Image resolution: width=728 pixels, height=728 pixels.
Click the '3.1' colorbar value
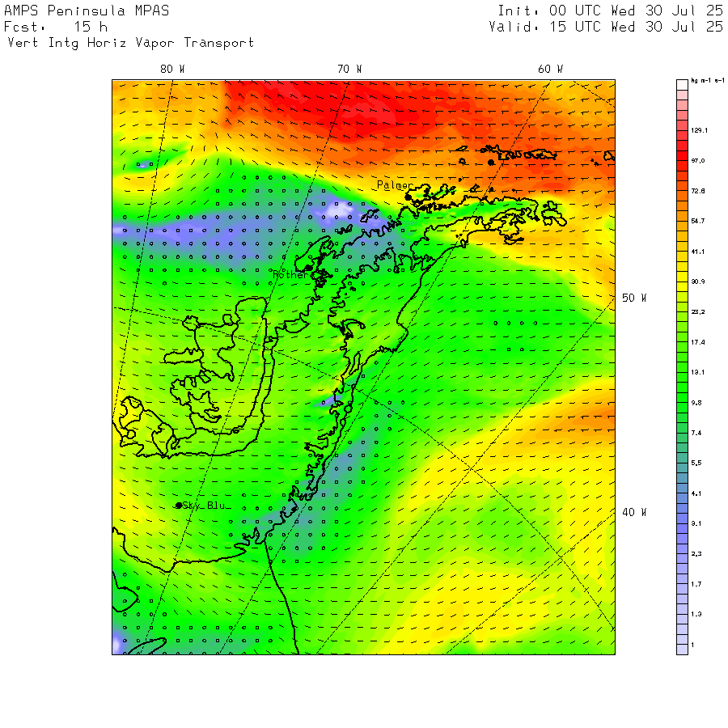click(x=696, y=523)
